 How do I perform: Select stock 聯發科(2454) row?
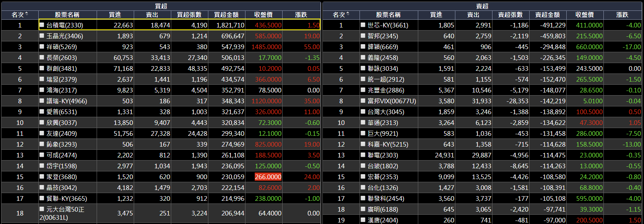coord(482,198)
